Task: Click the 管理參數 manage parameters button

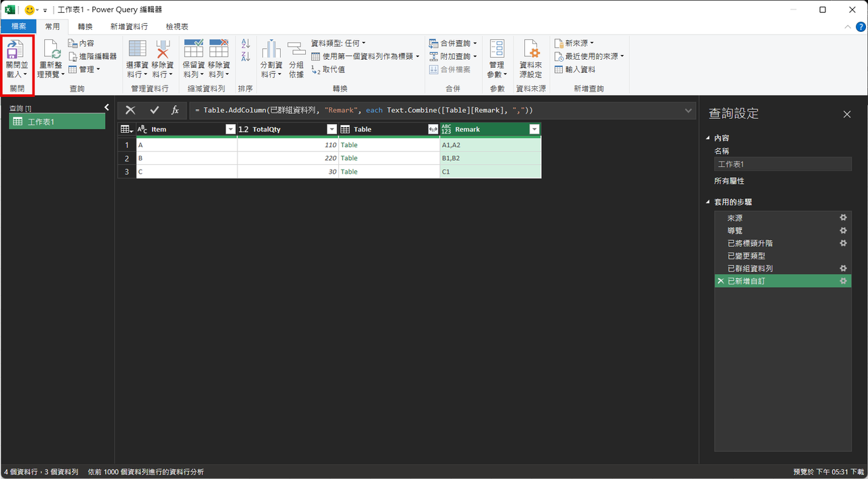Action: [497, 59]
